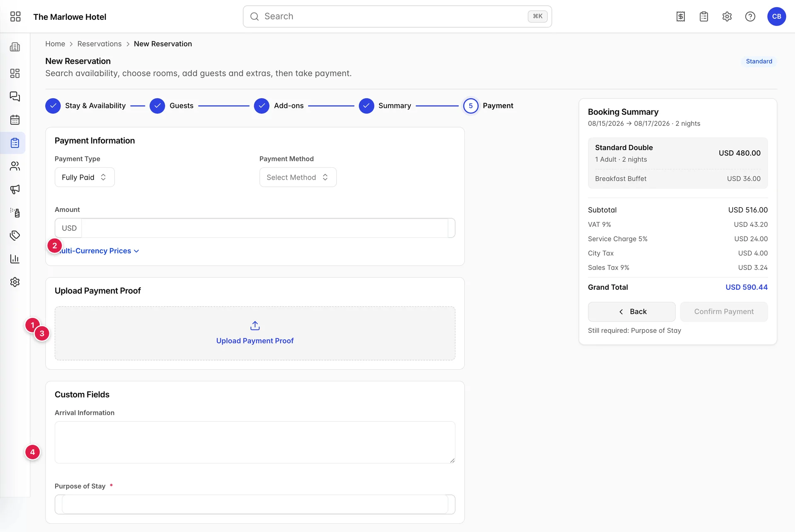Click the Reservations breadcrumb

click(99, 44)
